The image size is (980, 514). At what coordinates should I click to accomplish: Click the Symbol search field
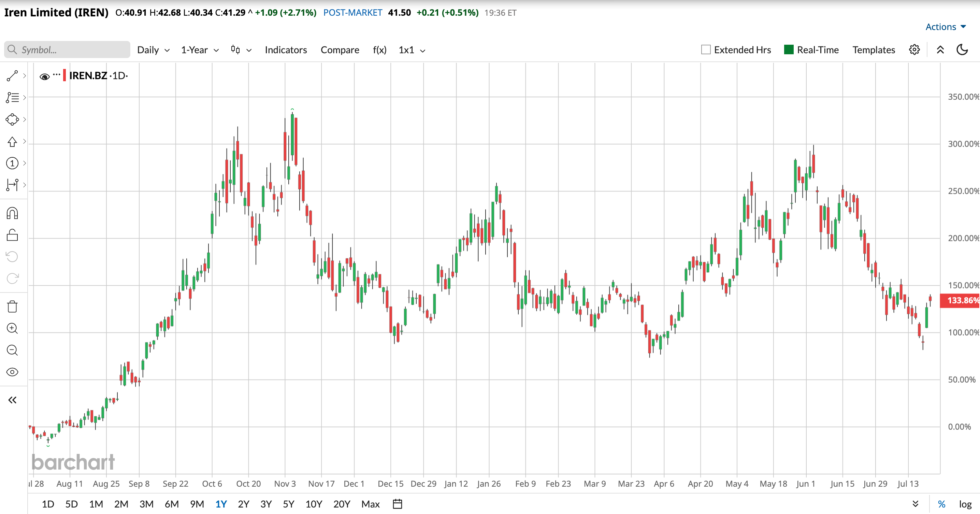67,50
